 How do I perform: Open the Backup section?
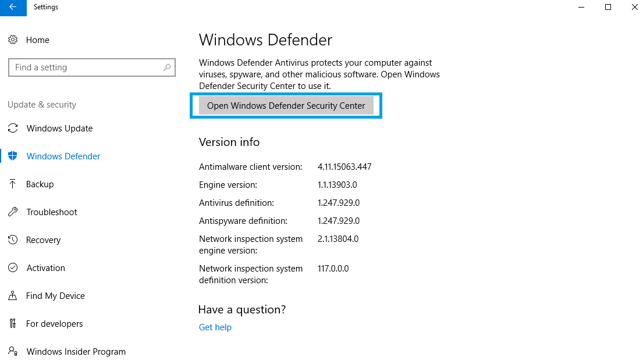pos(40,184)
